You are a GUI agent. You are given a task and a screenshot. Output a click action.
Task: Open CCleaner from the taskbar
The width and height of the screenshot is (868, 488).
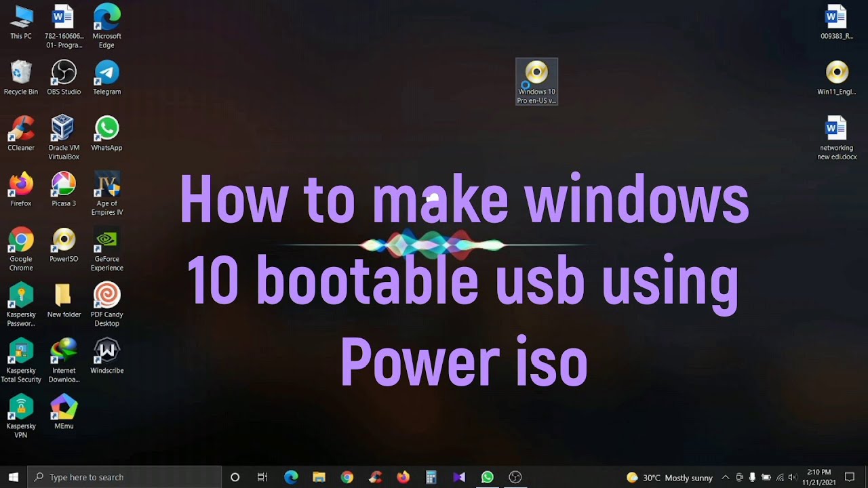click(375, 477)
